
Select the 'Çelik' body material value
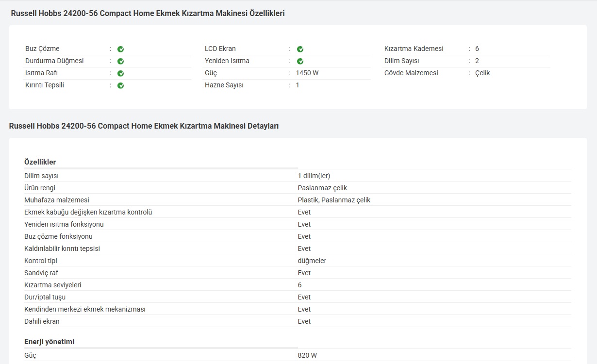483,73
